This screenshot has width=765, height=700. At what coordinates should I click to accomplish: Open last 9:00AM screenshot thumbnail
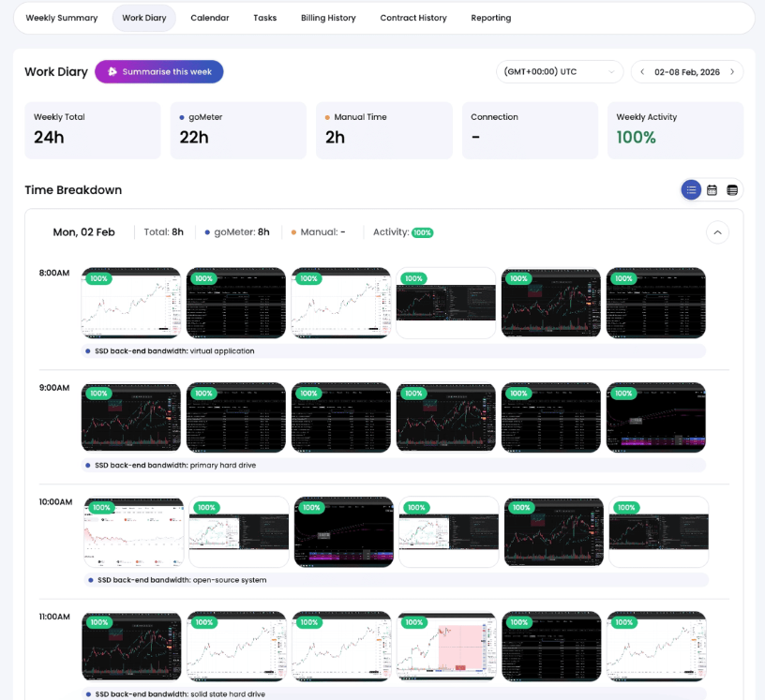coord(655,418)
